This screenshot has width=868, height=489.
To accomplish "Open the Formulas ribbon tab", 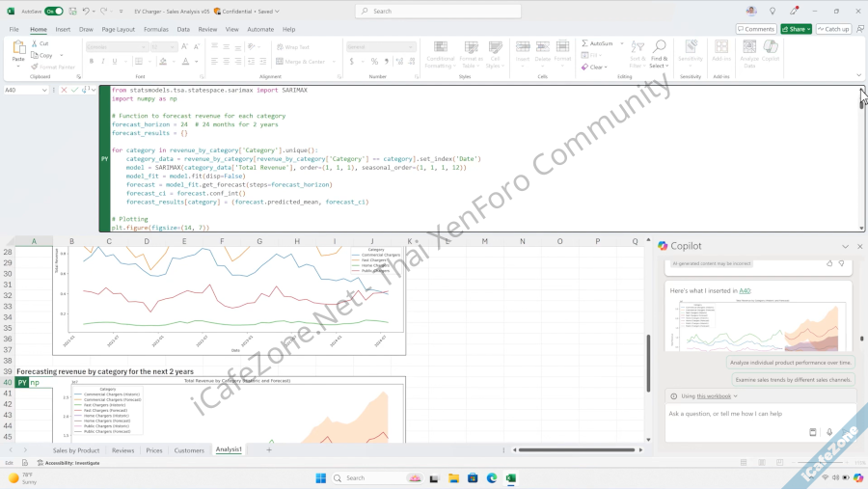I will (156, 29).
